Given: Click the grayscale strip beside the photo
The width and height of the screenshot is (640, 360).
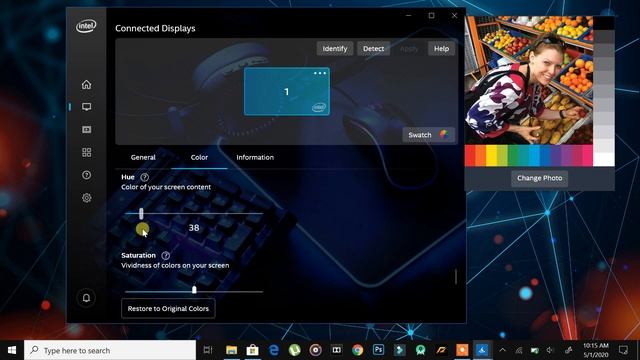Looking at the screenshot, I should pos(604,91).
